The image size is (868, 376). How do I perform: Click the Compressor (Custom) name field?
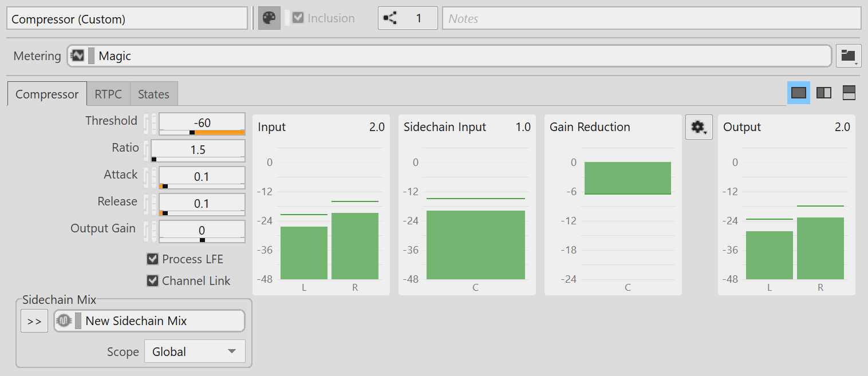click(x=127, y=18)
